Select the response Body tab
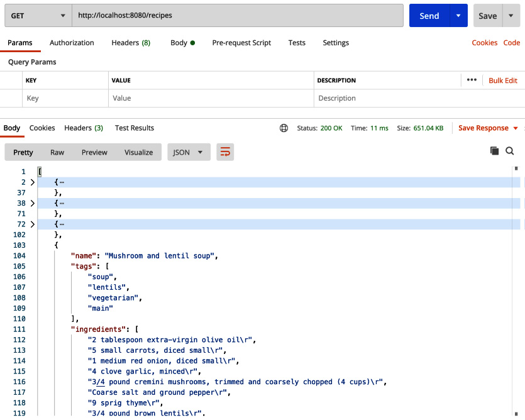Viewport: 525px width, 420px height. (x=12, y=128)
